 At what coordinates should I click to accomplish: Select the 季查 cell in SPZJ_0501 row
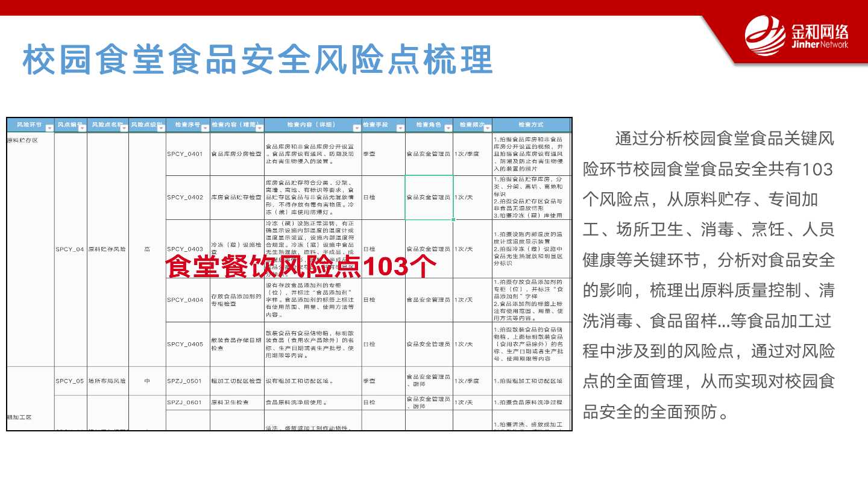coord(383,381)
